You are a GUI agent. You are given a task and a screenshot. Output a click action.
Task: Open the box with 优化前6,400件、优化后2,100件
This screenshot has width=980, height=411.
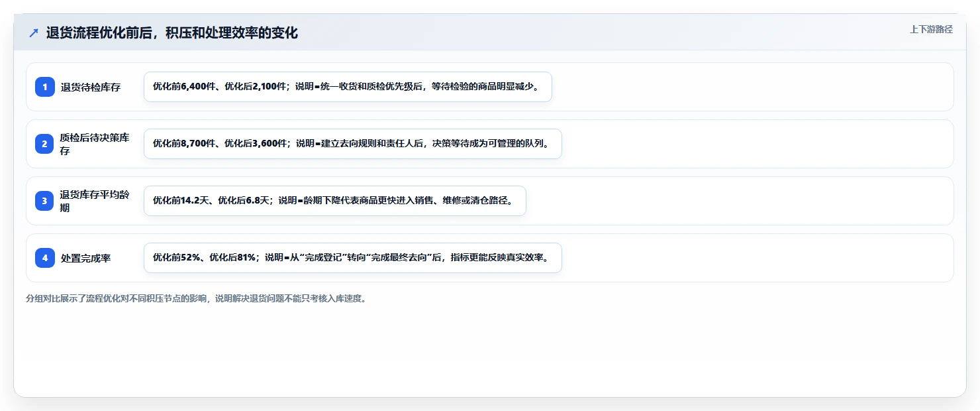click(x=348, y=87)
